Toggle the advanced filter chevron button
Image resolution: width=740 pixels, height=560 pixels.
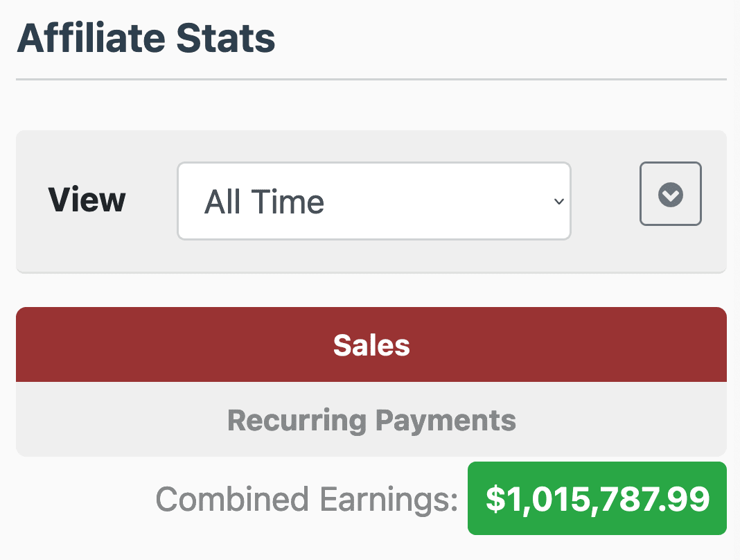[x=670, y=195]
